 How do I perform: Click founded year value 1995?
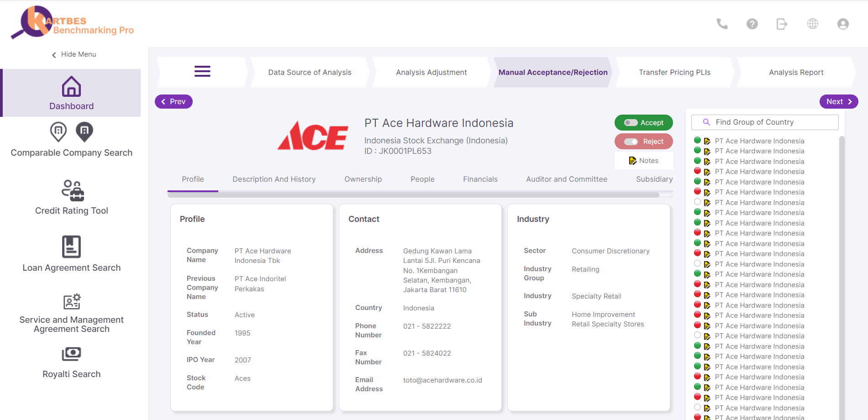coord(242,333)
